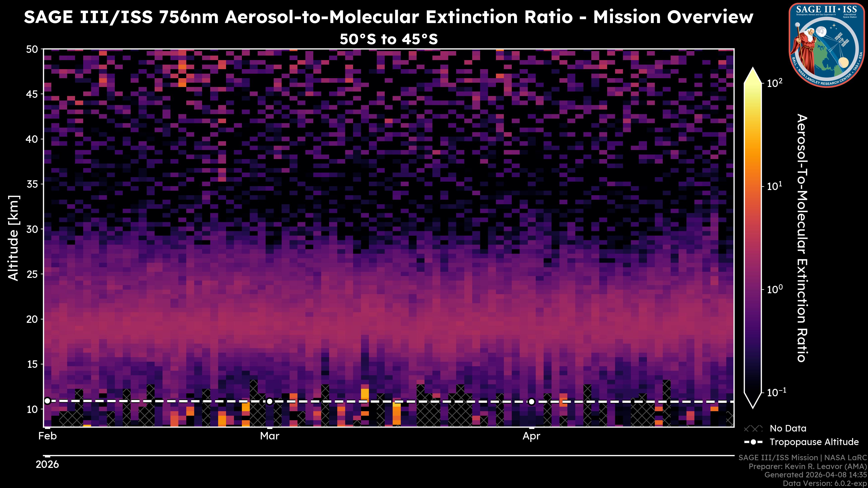868x488 pixels.
Task: Click the colorbar top arrow tip
Action: (x=753, y=69)
